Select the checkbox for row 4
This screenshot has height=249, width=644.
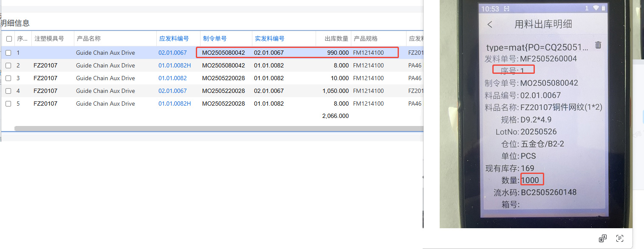click(8, 91)
